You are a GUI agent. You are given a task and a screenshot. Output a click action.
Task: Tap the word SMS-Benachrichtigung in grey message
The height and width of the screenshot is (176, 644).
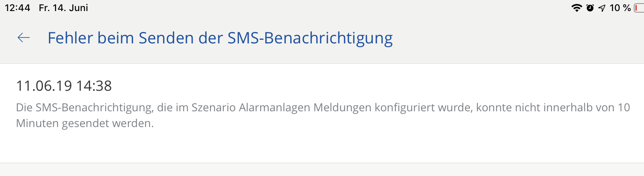click(94, 107)
